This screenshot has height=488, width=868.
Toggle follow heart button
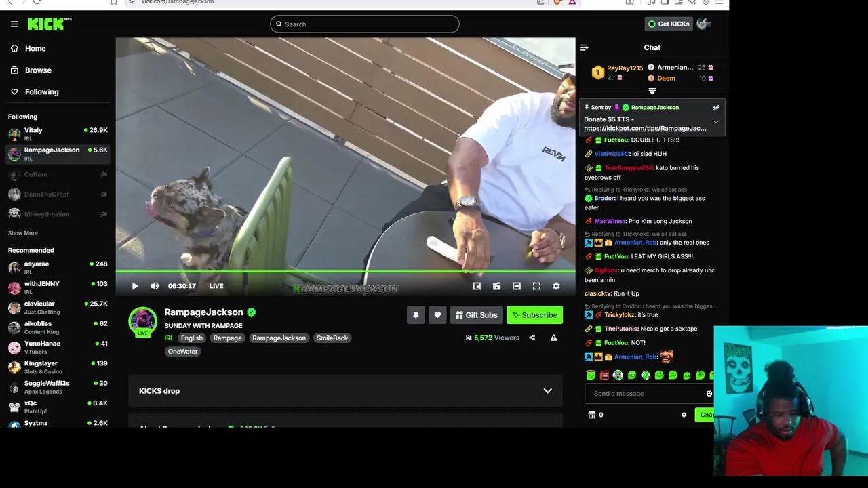tap(437, 315)
